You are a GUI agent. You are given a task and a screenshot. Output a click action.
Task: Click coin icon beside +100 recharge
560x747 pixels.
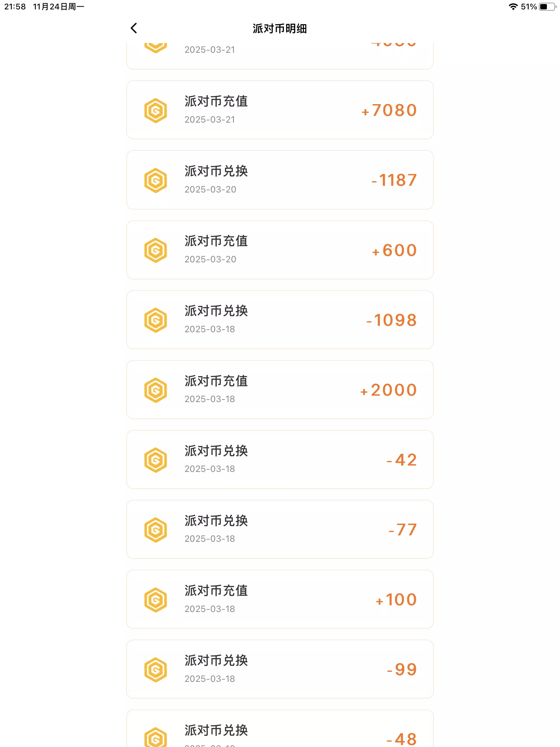coord(155,600)
